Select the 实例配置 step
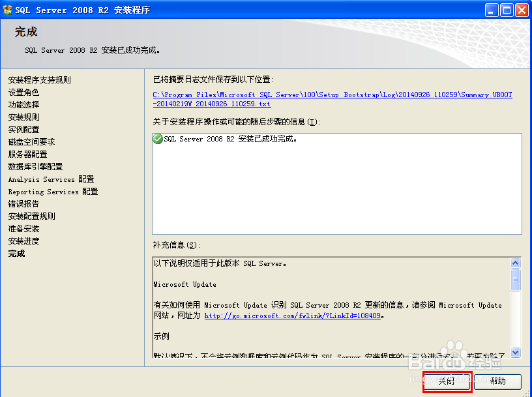532x397 pixels. click(x=23, y=129)
